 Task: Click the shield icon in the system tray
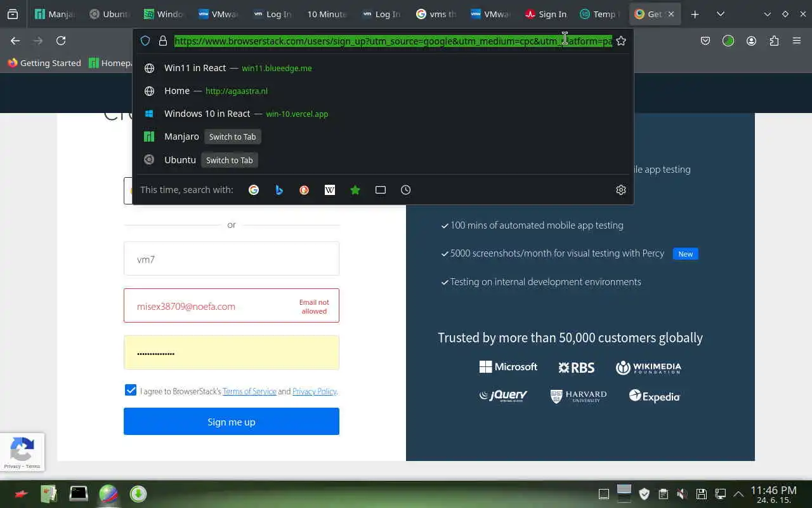(645, 493)
